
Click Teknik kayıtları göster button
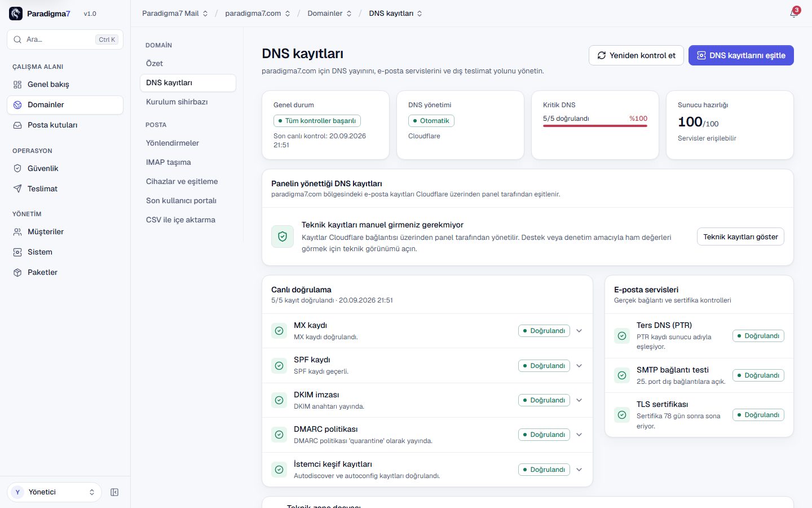(x=740, y=237)
